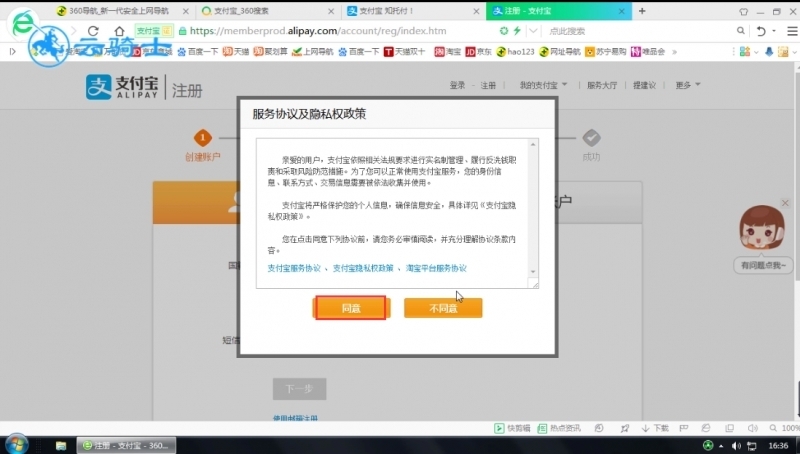
Task: Click the agreement text scroll-up arrow
Action: click(x=533, y=144)
